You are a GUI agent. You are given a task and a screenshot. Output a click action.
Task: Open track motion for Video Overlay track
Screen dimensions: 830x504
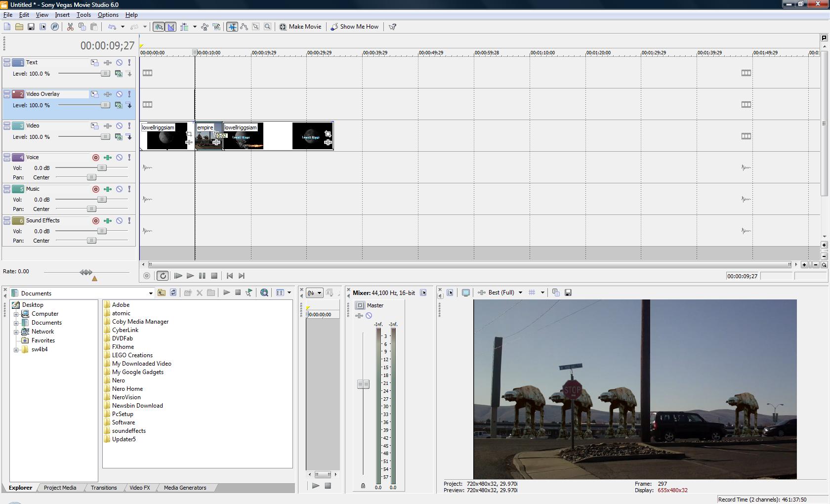coord(94,94)
